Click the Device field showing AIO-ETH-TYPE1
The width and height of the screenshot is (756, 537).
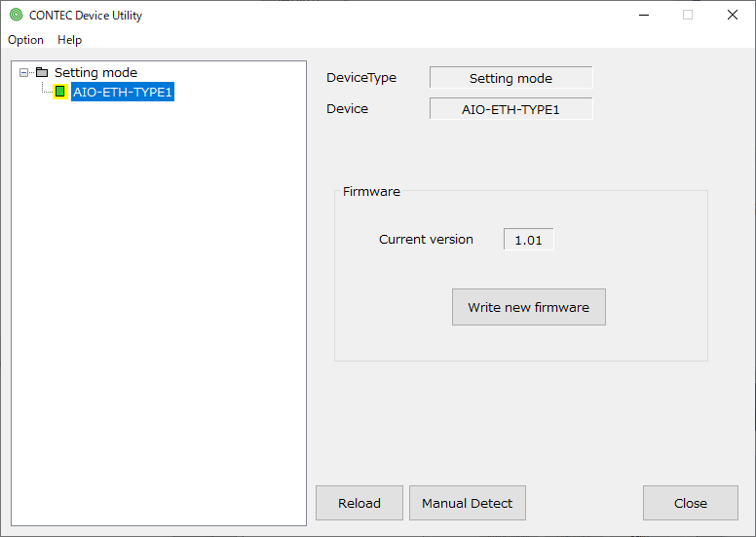tap(510, 109)
